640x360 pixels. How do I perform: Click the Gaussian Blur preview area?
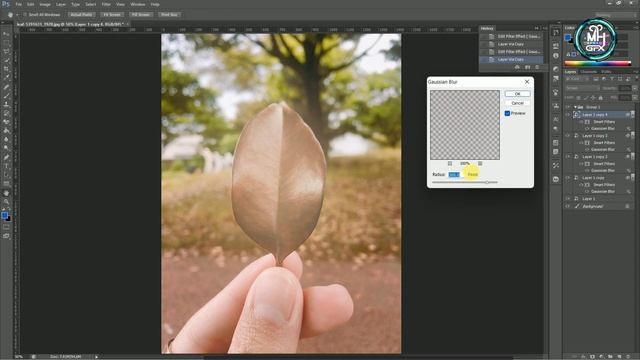[465, 125]
